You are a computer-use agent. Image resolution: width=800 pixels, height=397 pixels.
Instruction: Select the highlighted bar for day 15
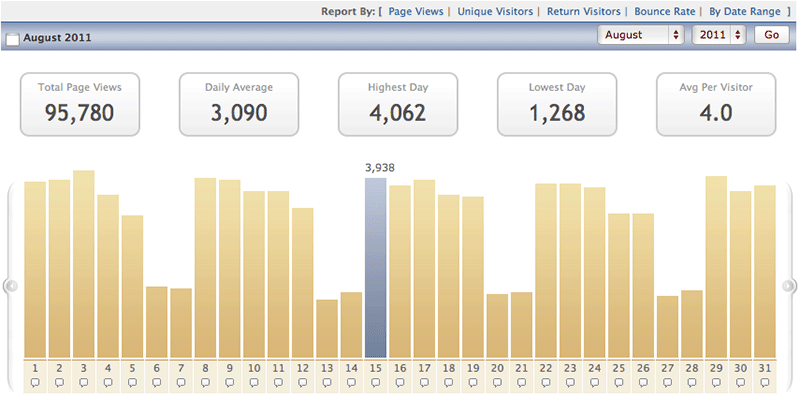tap(376, 268)
